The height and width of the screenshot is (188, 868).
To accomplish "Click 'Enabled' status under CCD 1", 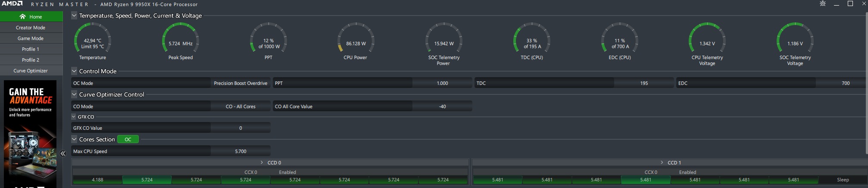I will 688,172.
